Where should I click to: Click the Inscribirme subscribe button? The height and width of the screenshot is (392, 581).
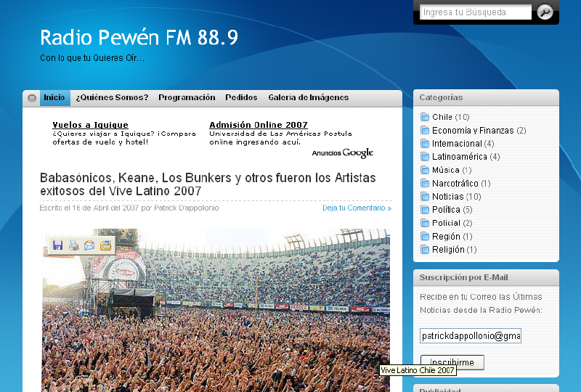(x=452, y=362)
